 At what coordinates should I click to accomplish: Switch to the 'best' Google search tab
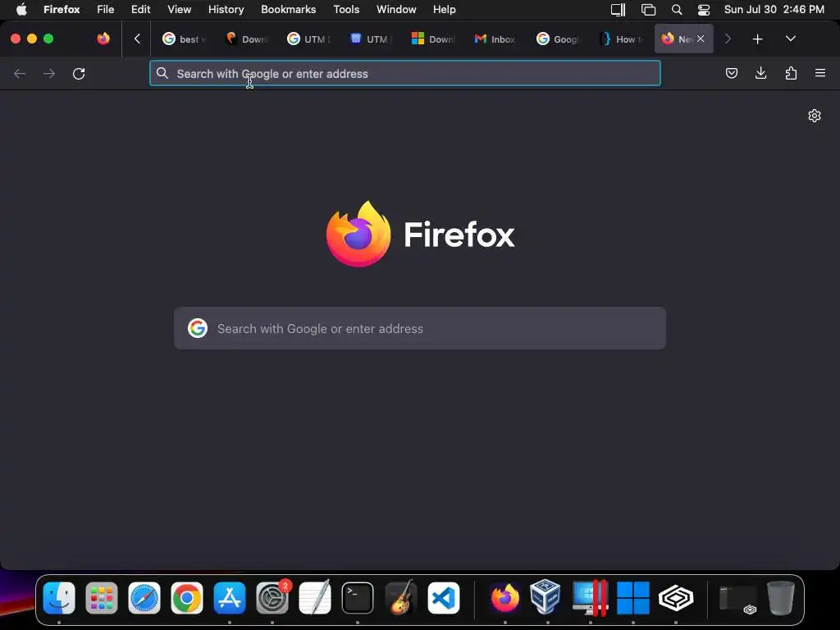185,39
